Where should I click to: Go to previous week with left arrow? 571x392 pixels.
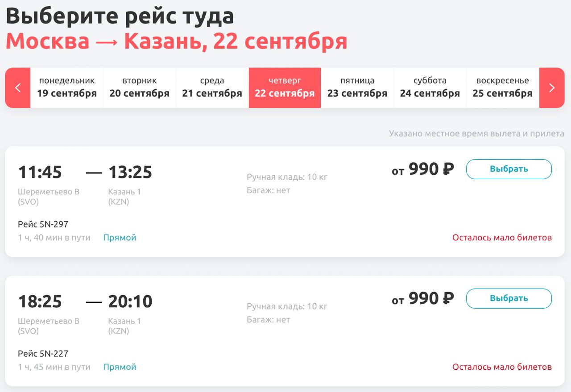(x=18, y=88)
